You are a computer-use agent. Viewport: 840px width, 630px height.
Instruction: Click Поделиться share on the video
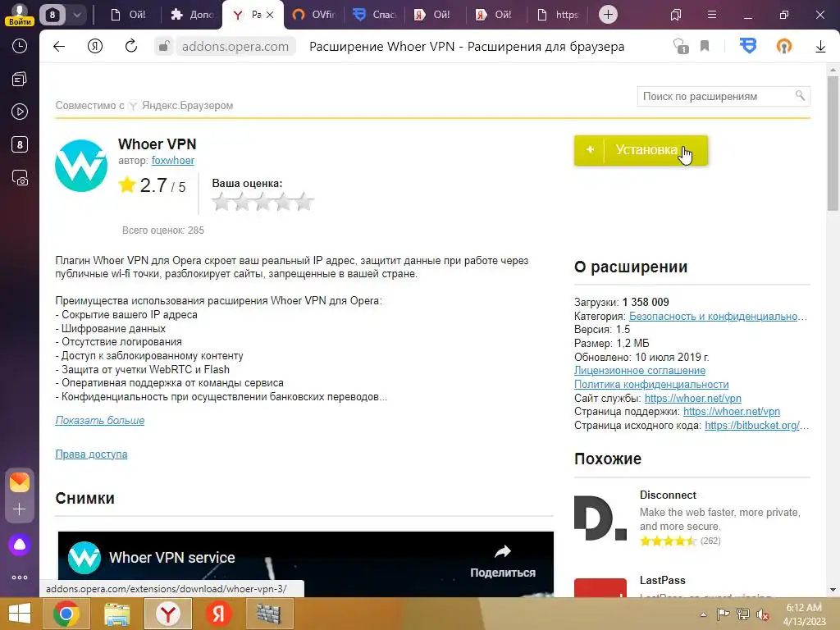pos(503,562)
